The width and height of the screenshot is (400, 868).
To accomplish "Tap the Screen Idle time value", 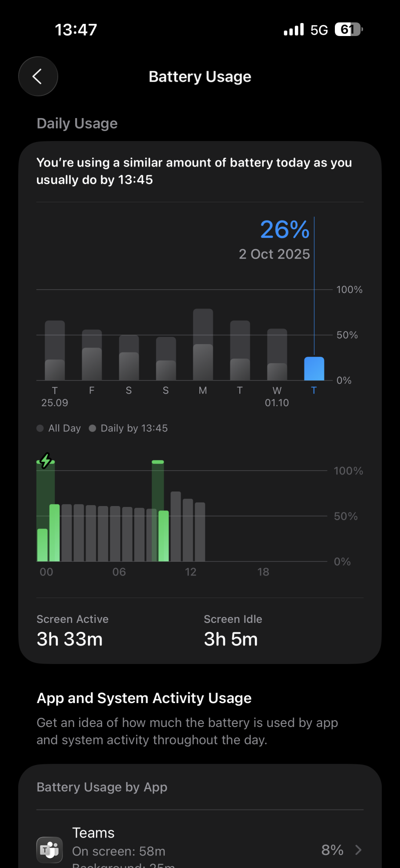I will click(x=231, y=639).
